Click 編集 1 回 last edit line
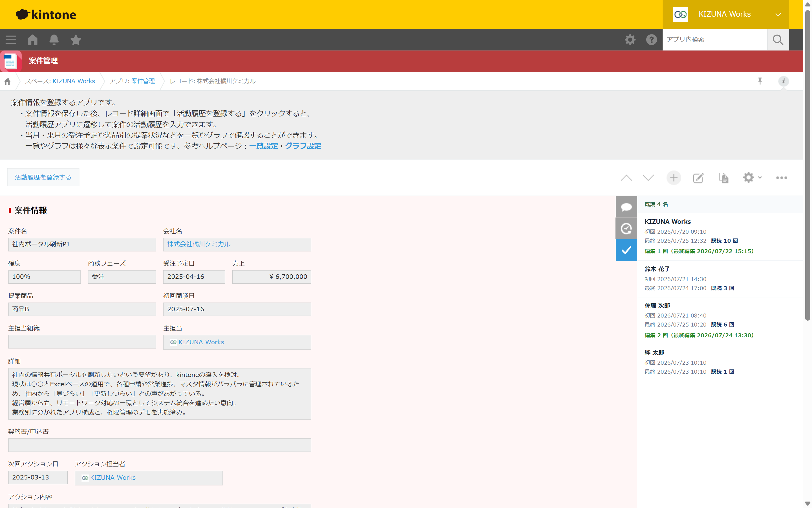 [x=699, y=251]
